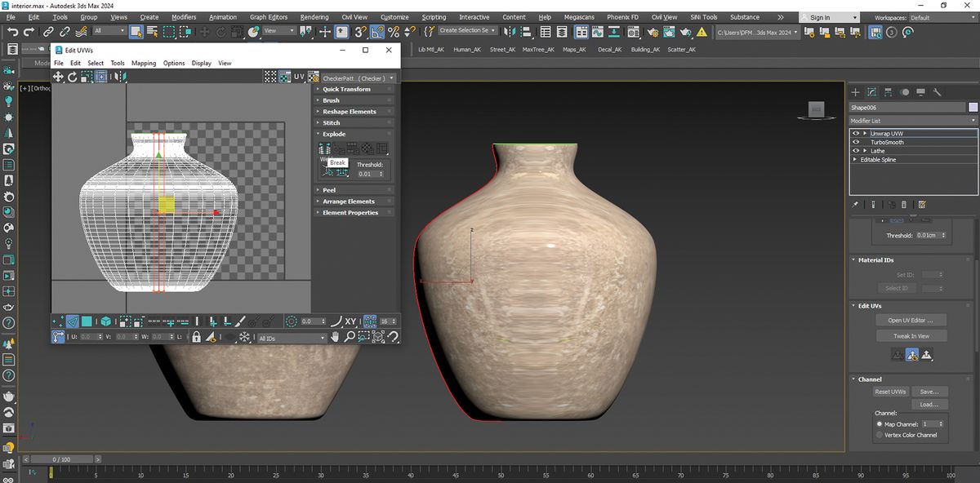
Task: Open the Rendering menu
Action: [314, 17]
